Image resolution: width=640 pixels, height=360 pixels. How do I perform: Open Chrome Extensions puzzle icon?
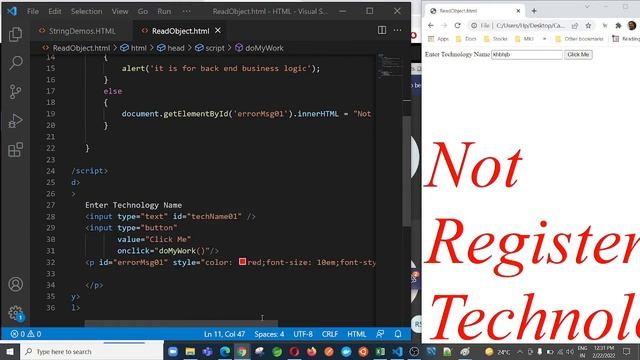pos(618,25)
